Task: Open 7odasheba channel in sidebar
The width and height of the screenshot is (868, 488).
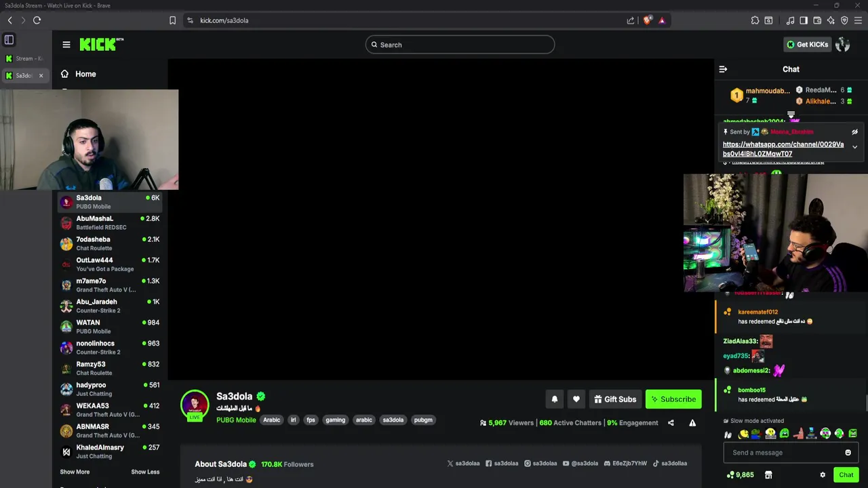Action: click(110, 244)
